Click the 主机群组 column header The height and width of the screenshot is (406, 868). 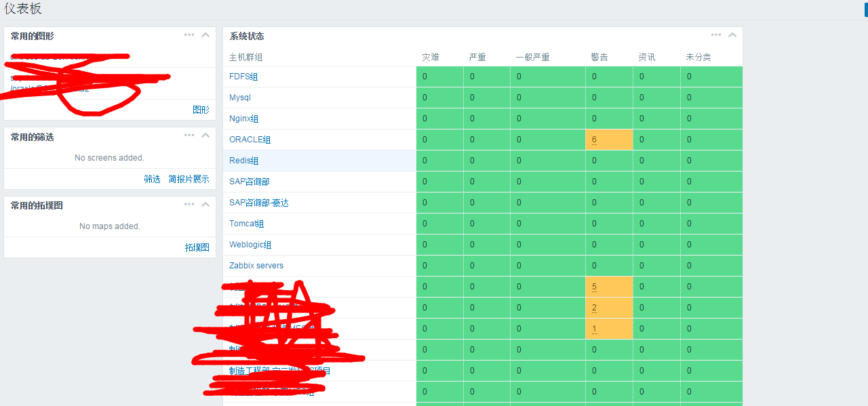pos(245,57)
